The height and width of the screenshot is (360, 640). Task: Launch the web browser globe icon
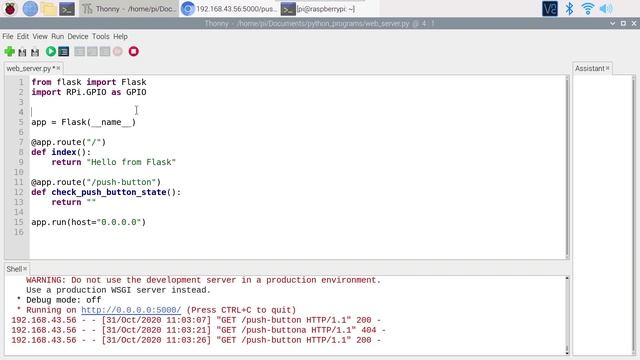tap(30, 8)
